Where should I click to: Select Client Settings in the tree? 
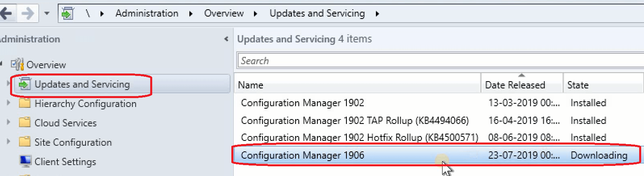coord(65,162)
